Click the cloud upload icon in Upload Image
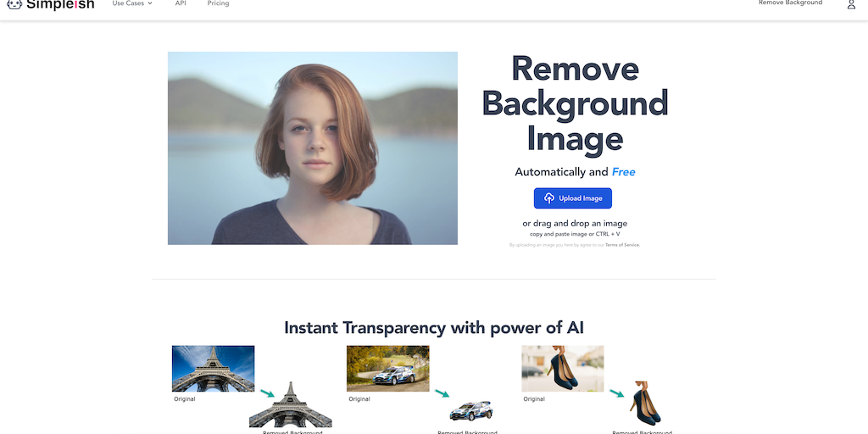The height and width of the screenshot is (434, 868). pos(549,198)
